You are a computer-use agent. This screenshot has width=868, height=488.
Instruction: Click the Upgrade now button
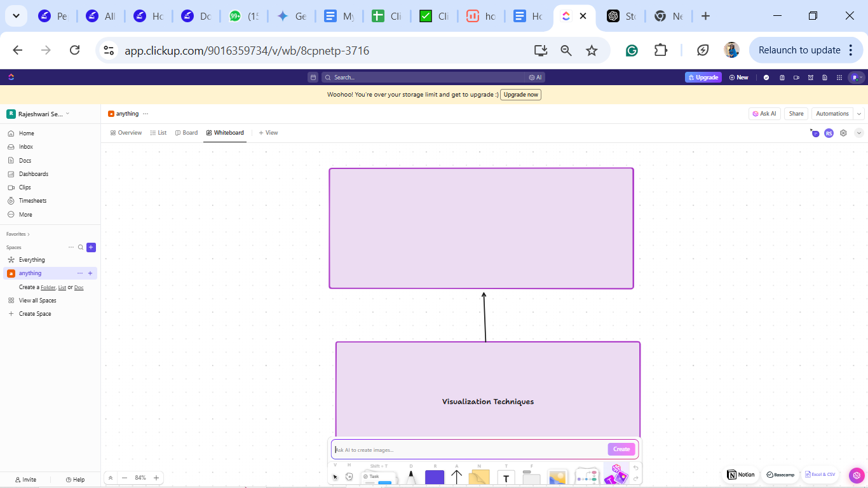click(x=520, y=95)
